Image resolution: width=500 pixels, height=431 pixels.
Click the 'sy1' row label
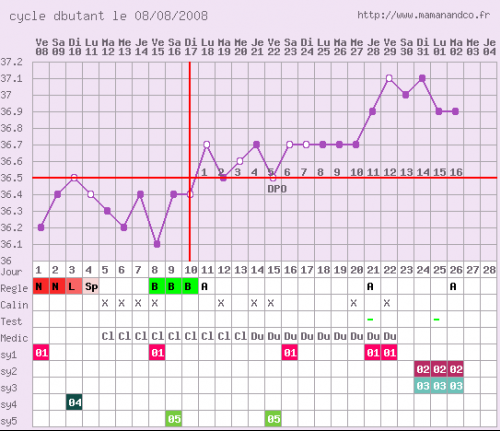[x=9, y=355]
